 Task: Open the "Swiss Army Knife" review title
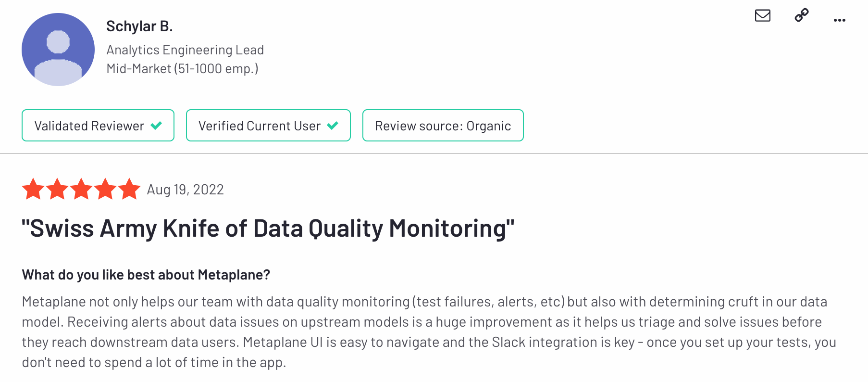tap(268, 228)
